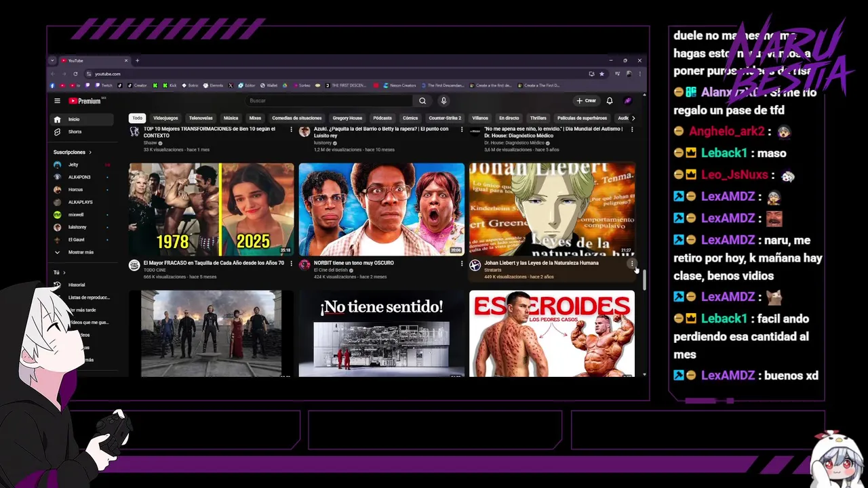The width and height of the screenshot is (868, 488).
Task: Click title 'NORBIT tiene un tono muy OSCURO'
Action: click(353, 263)
